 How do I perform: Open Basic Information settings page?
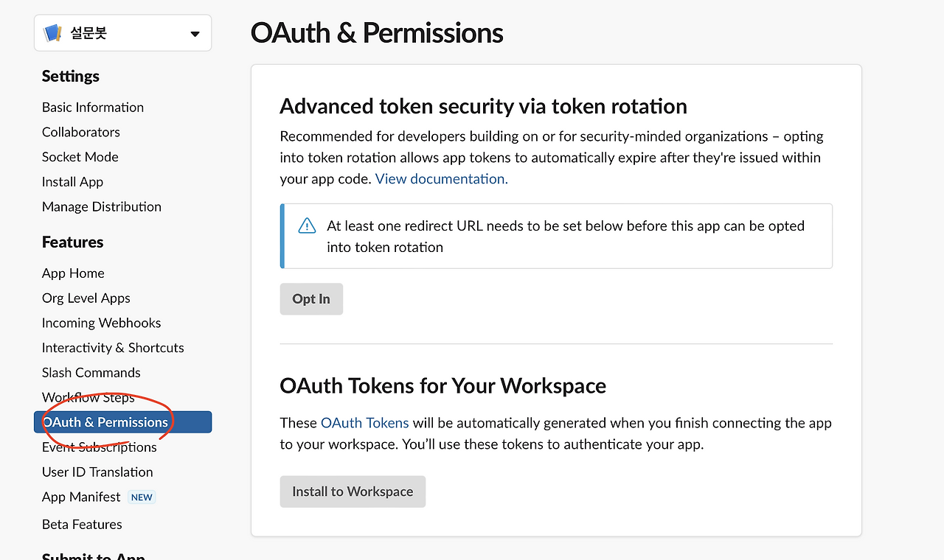(93, 107)
